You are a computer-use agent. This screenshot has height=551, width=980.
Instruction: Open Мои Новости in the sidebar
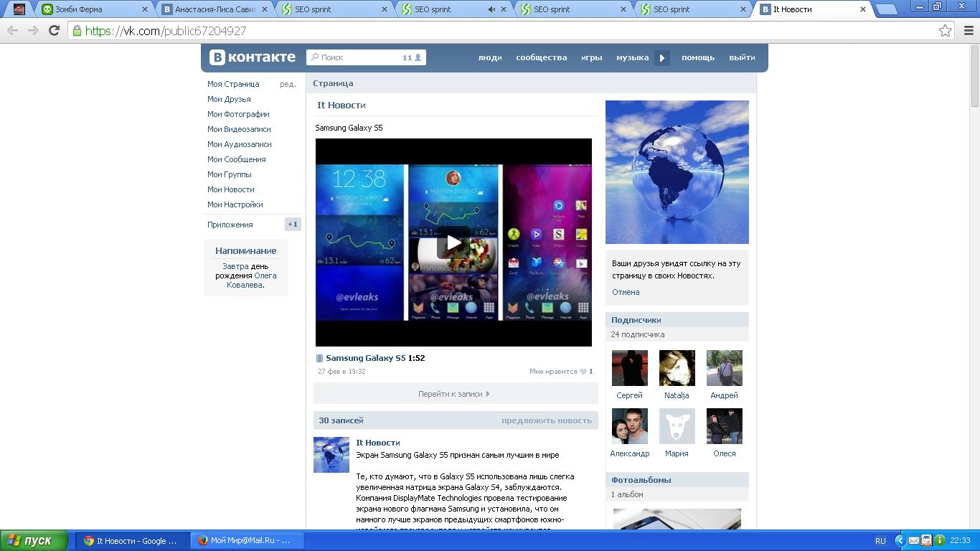[231, 189]
